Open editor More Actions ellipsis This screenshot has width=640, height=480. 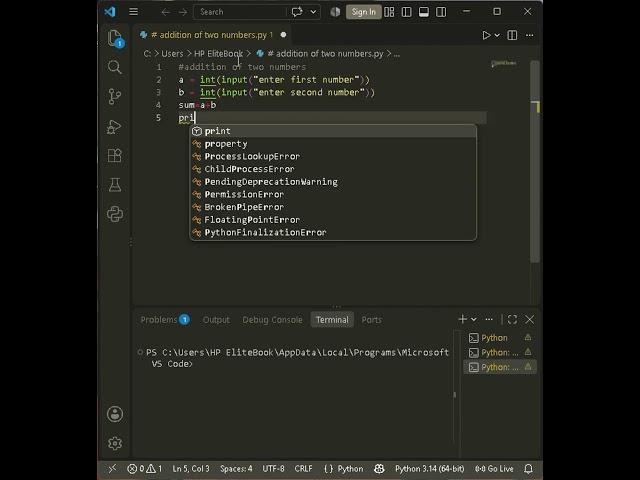click(x=529, y=35)
